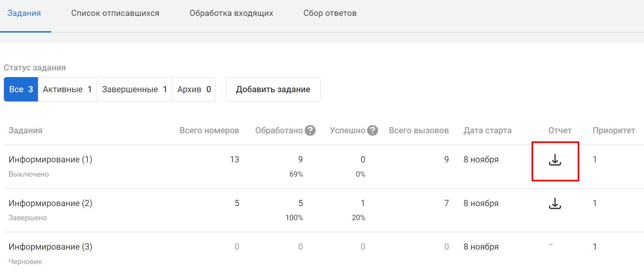Image resolution: width=644 pixels, height=279 pixels.
Task: Show only Завершенные tasks
Action: tap(134, 90)
